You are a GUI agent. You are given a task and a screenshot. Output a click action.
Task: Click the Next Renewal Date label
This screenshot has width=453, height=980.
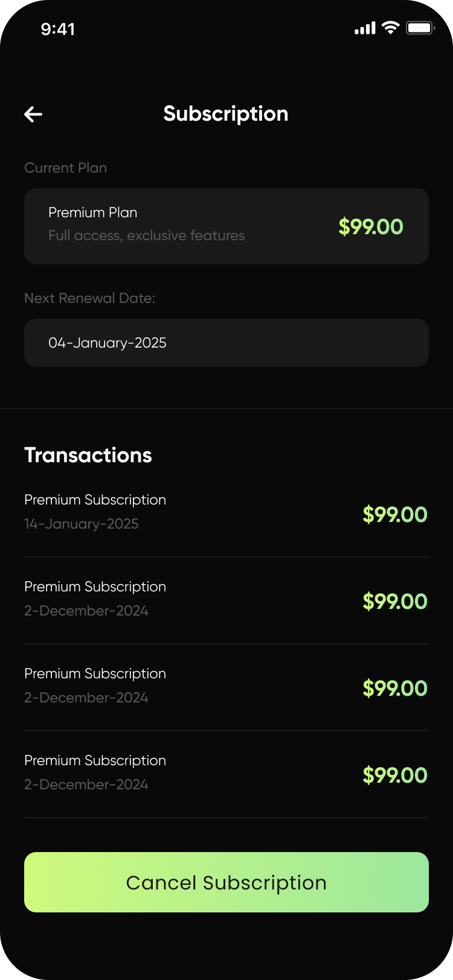point(89,298)
